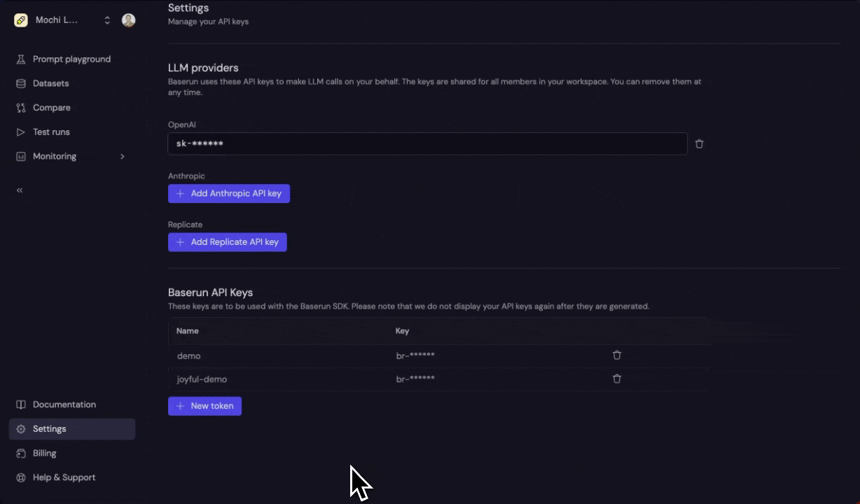Click the Add Replicate API key button

click(x=228, y=241)
